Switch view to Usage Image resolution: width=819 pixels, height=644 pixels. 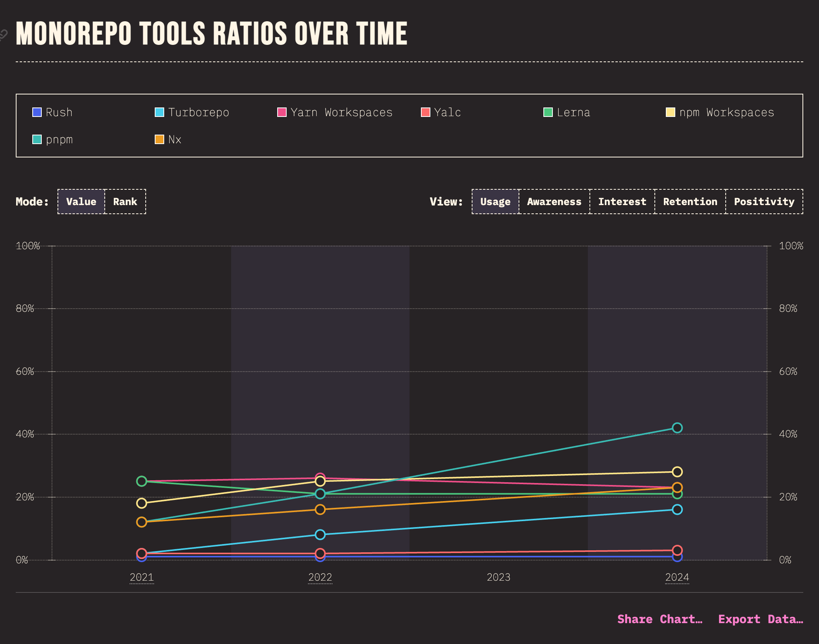(x=495, y=202)
